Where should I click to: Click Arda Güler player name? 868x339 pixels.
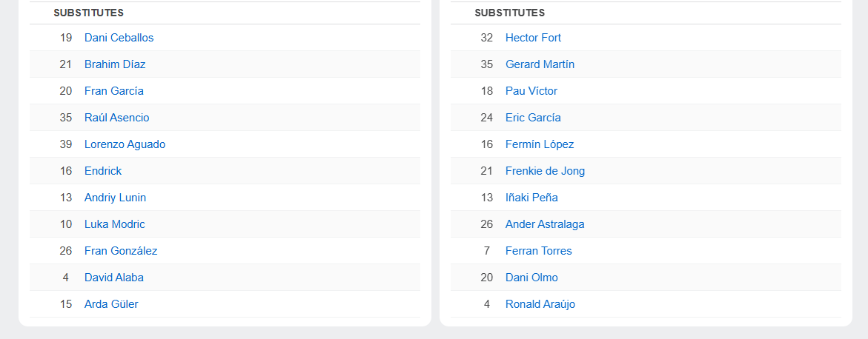[x=111, y=304]
